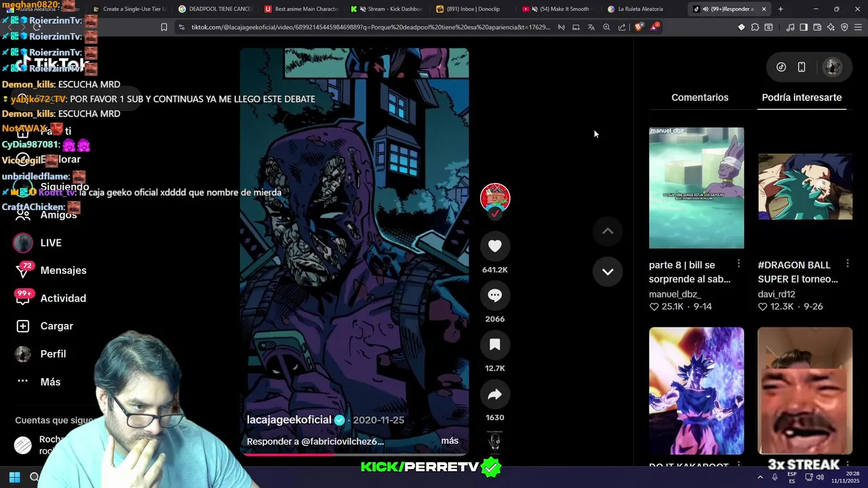The width and height of the screenshot is (868, 488).
Task: Open Mensajes in the sidebar
Action: (63, 270)
